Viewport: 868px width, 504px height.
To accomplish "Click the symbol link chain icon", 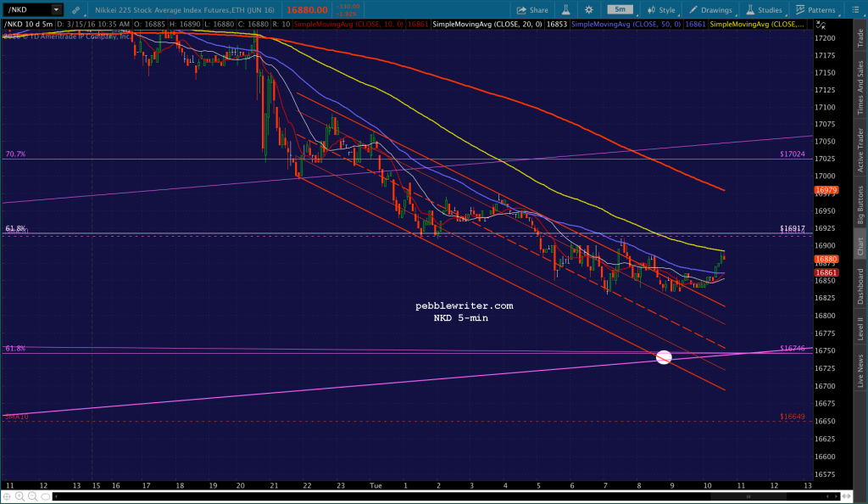I will tap(75, 10).
